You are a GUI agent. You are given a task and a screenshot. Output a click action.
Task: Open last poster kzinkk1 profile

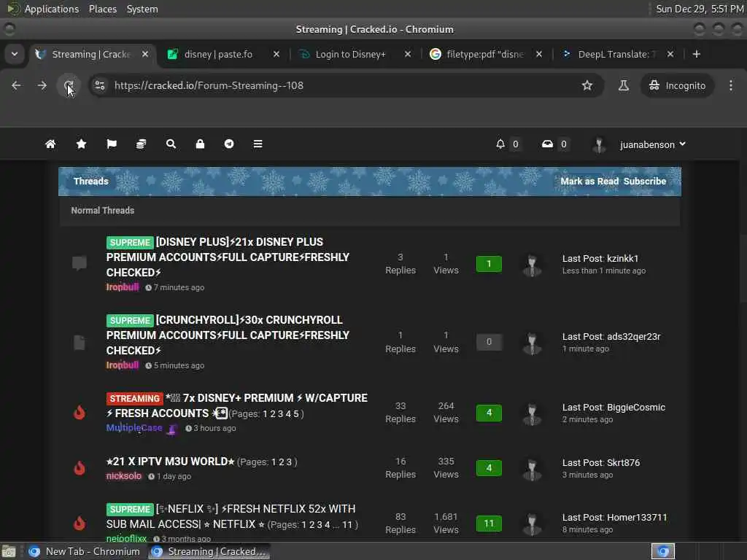pyautogui.click(x=623, y=259)
